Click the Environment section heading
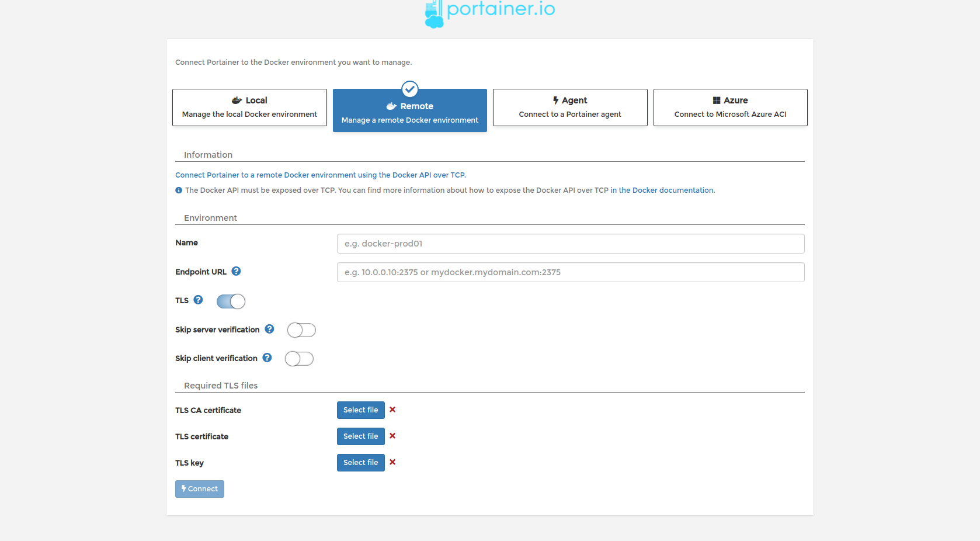Viewport: 980px width, 541px height. (x=210, y=218)
